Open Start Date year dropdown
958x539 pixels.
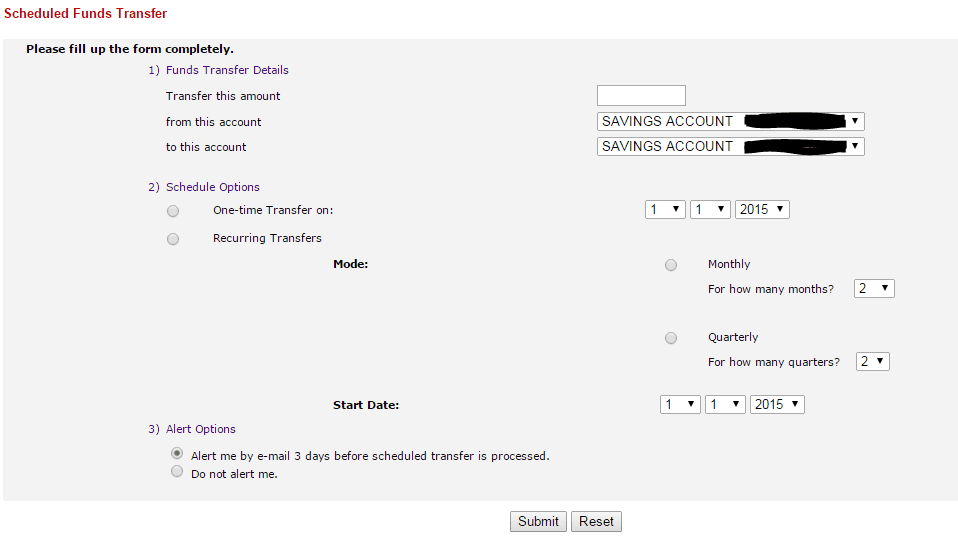[778, 405]
